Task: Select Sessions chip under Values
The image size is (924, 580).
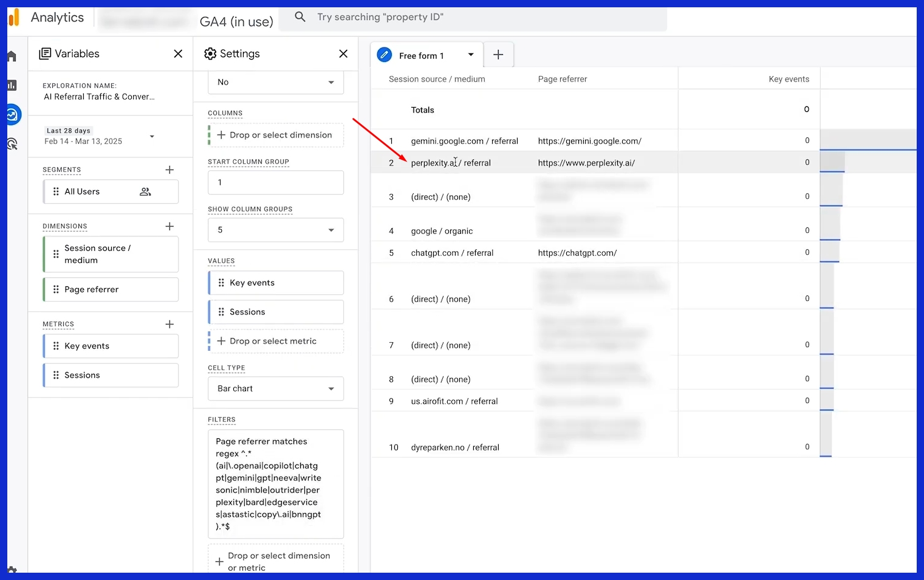Action: pos(276,312)
